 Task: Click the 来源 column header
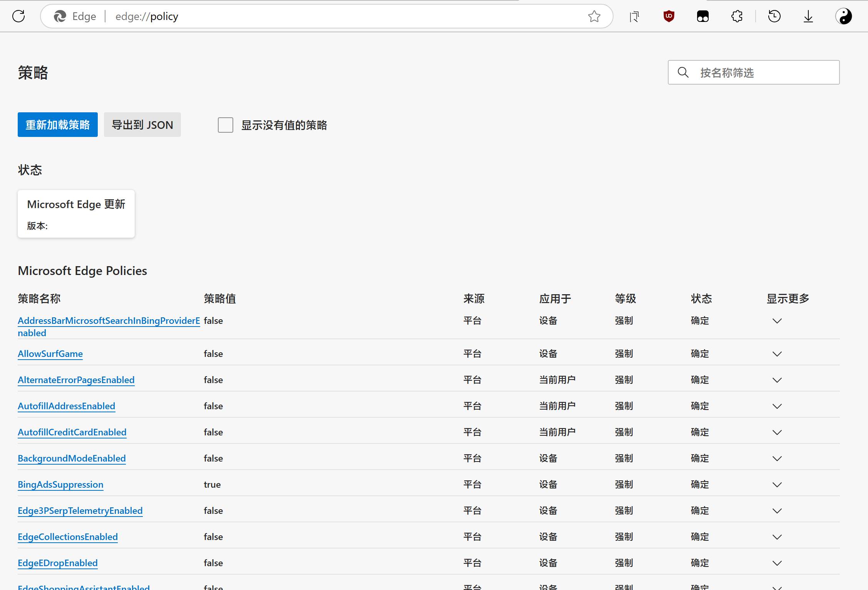[474, 298]
